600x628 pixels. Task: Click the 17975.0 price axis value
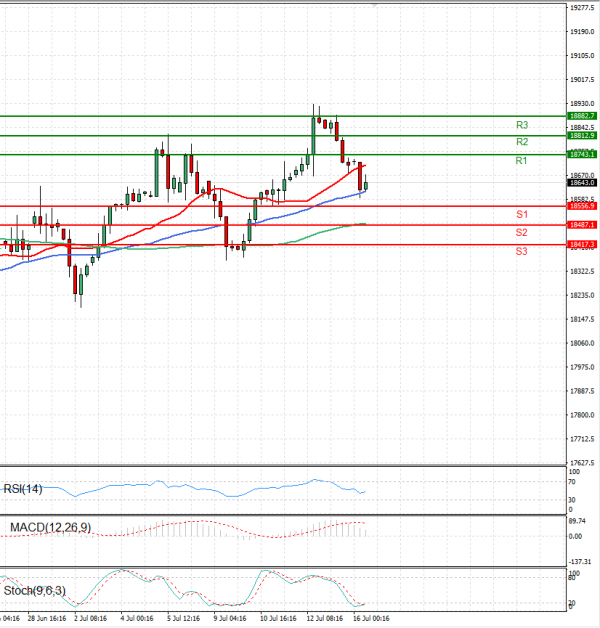582,367
